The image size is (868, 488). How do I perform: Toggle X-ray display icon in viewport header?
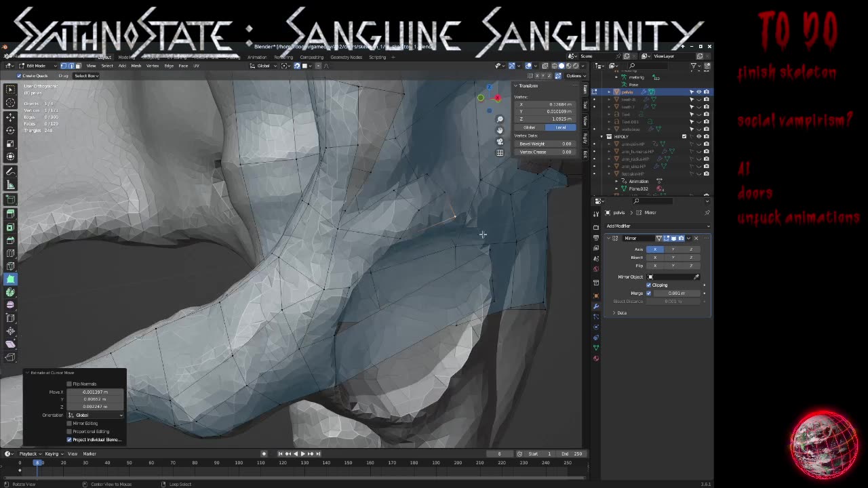545,66
